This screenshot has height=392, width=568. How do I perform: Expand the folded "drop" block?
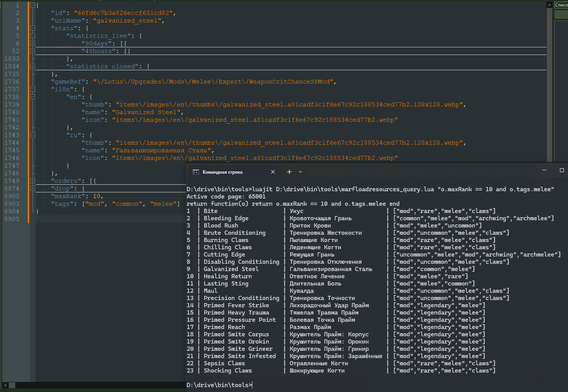[32, 189]
